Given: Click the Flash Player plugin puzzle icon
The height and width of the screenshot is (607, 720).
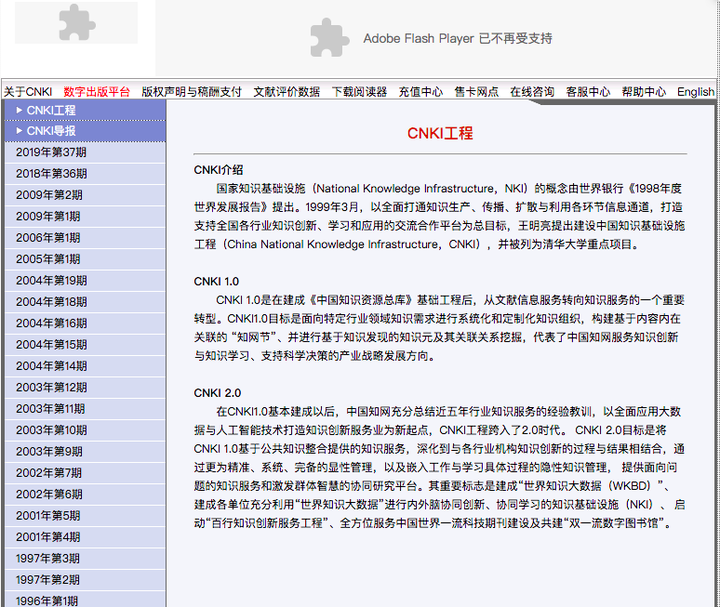Looking at the screenshot, I should pos(329,38).
